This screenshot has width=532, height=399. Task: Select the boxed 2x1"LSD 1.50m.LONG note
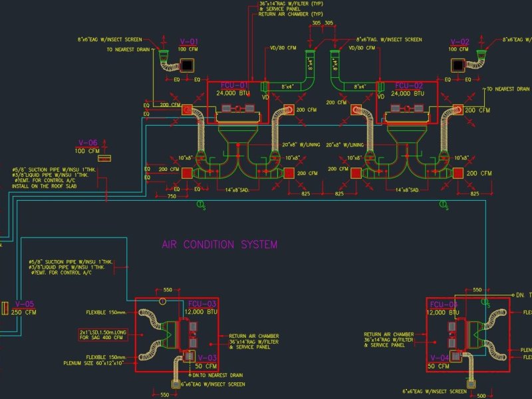click(x=103, y=335)
